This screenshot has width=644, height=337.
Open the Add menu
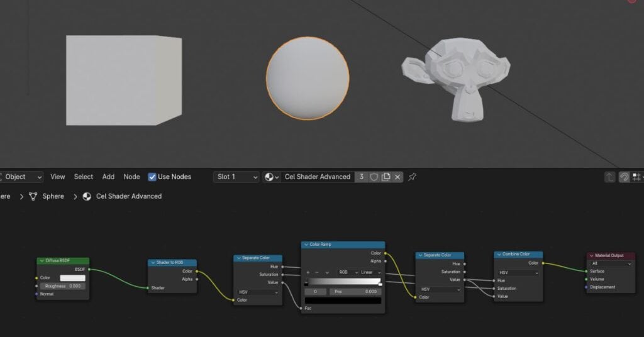tap(108, 177)
